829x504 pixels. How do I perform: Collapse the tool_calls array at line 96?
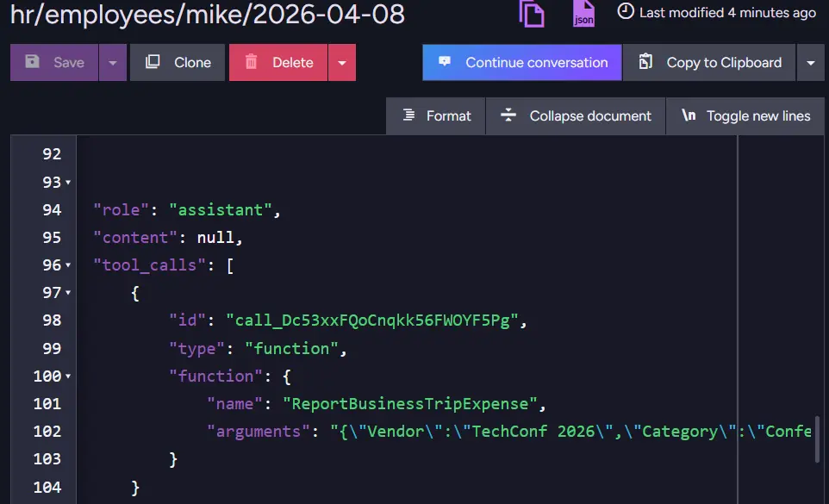68,265
